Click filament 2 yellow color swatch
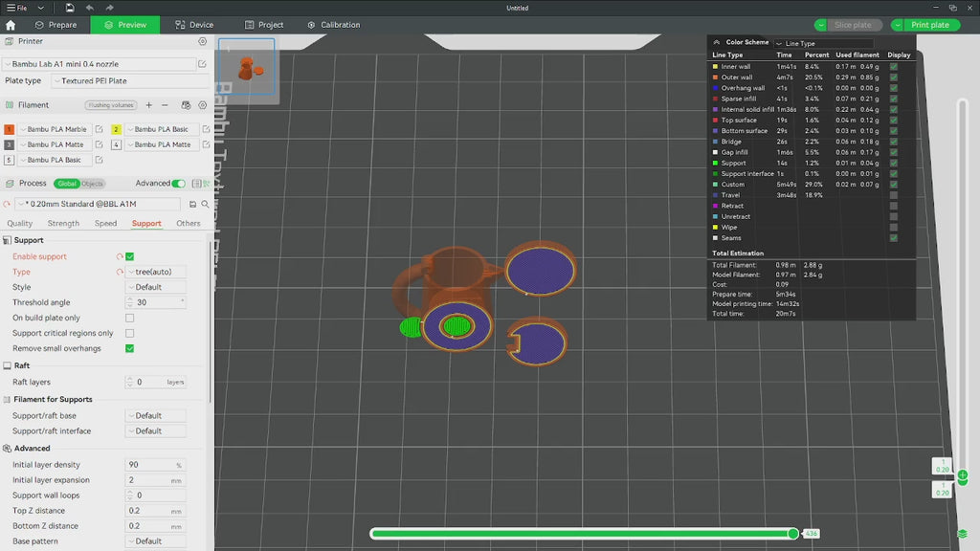 click(x=116, y=129)
